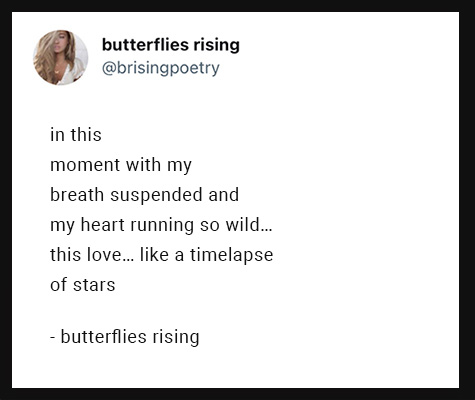Select the final poem line "of stars"
The width and height of the screenshot is (475, 400).
click(x=83, y=285)
